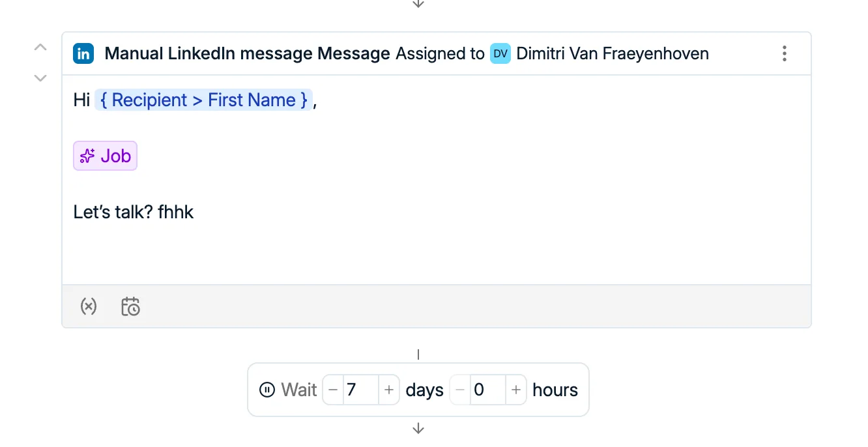Decrease wait days with minus button
Image resolution: width=868 pixels, height=447 pixels.
pyautogui.click(x=333, y=390)
